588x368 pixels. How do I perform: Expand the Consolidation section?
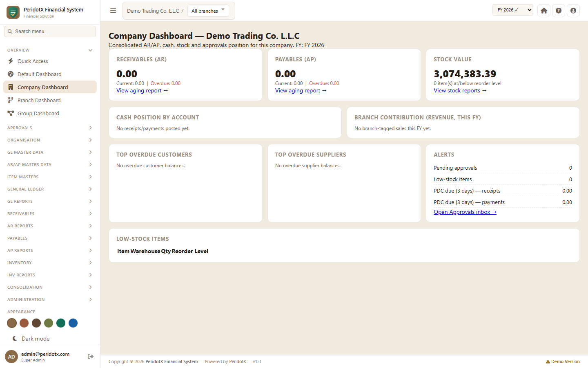[50, 287]
